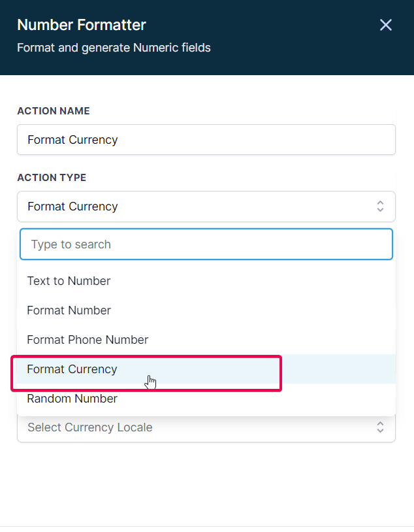Viewport: 414px width, 532px height.
Task: Click empty area below Currency Locale field
Action: (x=206, y=484)
